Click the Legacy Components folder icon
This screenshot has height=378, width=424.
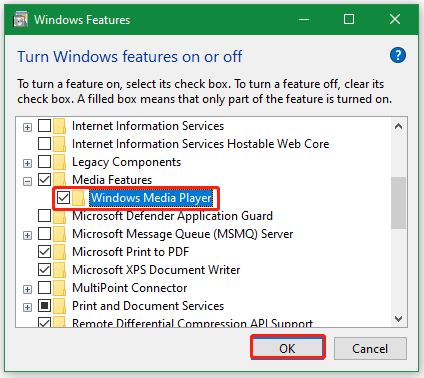pos(60,162)
